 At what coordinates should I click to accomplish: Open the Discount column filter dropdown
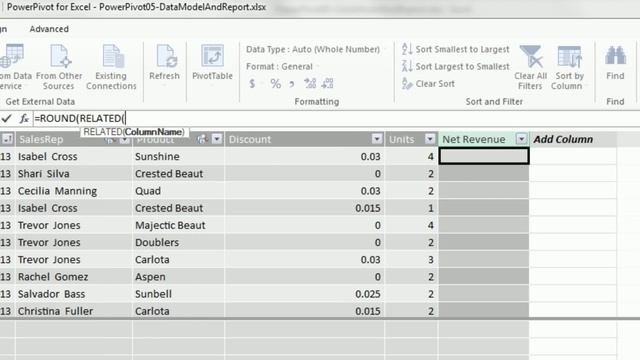pos(377,139)
